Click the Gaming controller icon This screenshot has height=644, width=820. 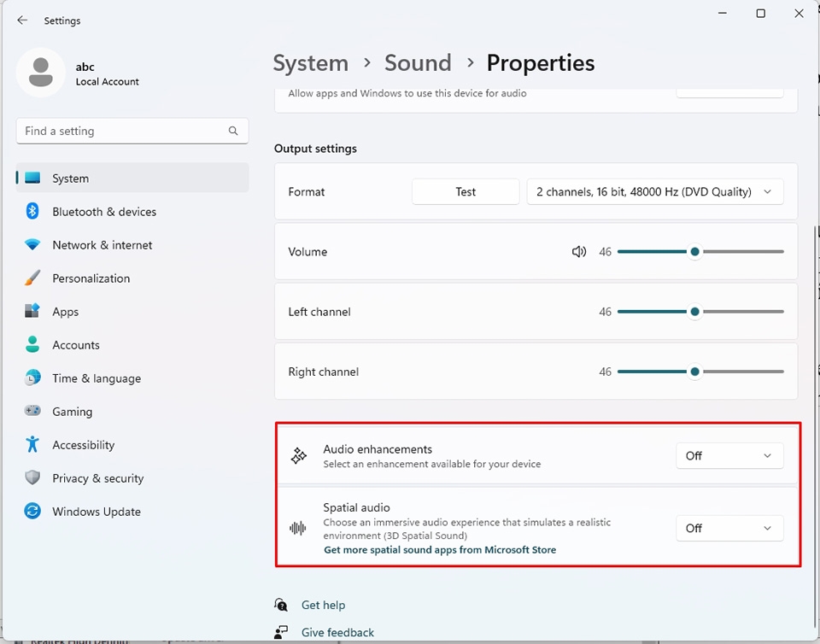[32, 411]
